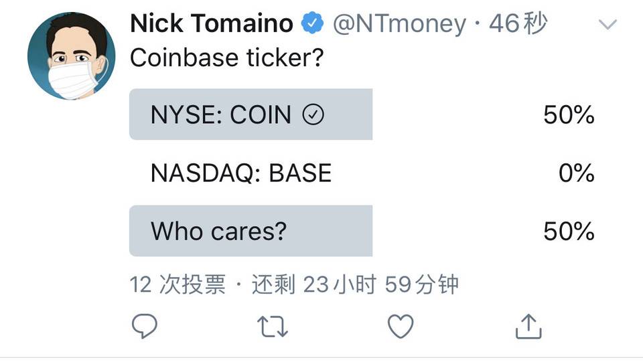Image resolution: width=643 pixels, height=364 pixels.
Task: Click the 0% result for NASDAQ: BASE
Action: (x=576, y=174)
